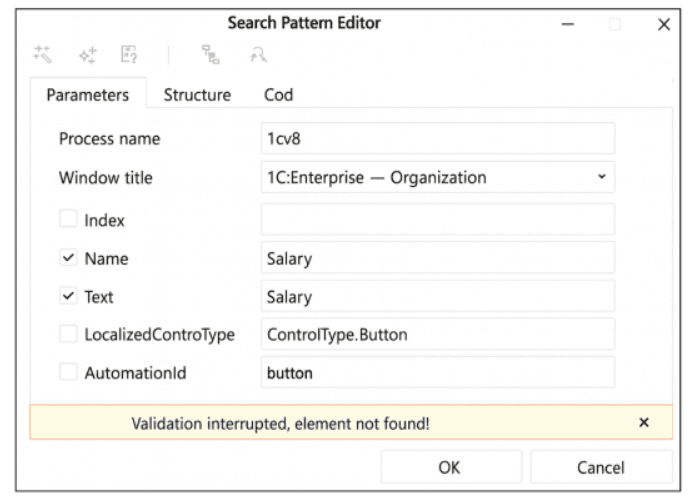Expand the Window title dropdown

601,178
